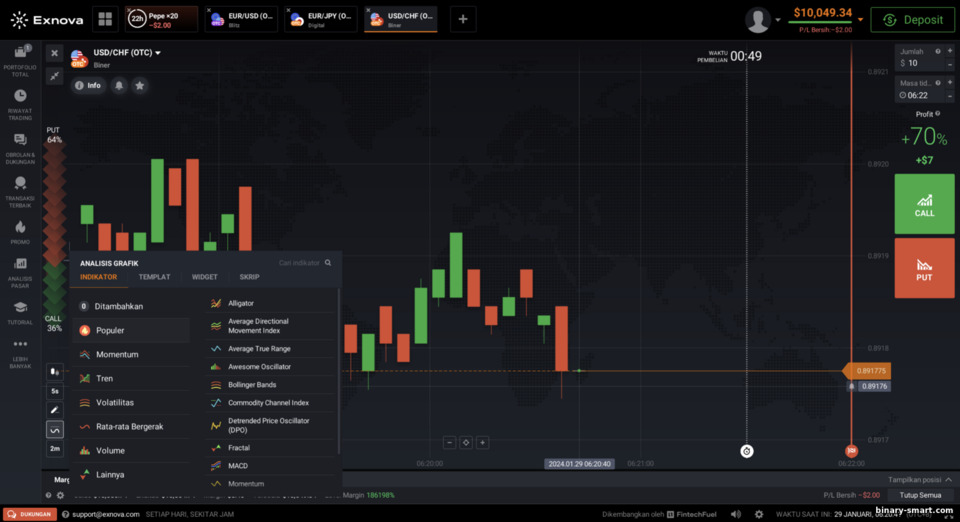
Task: Change the 5s candle interval
Action: 54,391
